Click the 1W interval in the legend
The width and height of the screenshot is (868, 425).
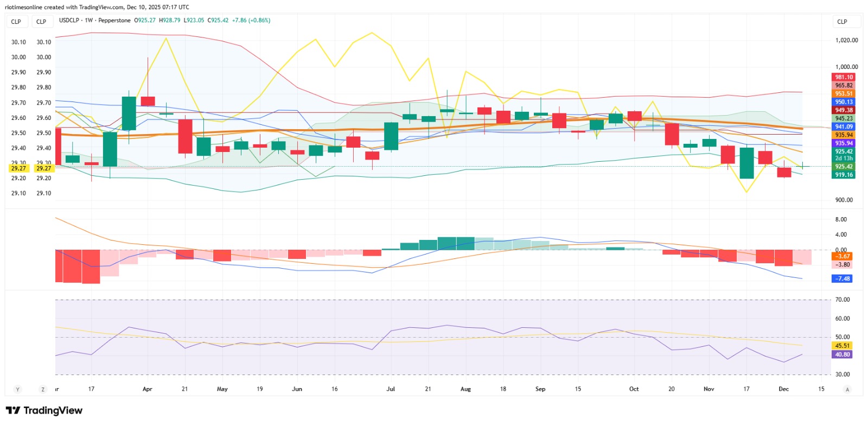[89, 21]
